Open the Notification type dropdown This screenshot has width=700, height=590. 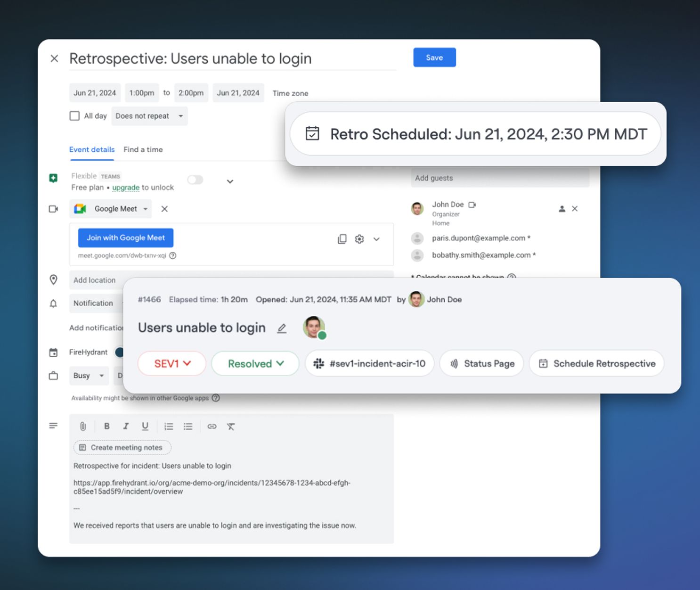97,303
